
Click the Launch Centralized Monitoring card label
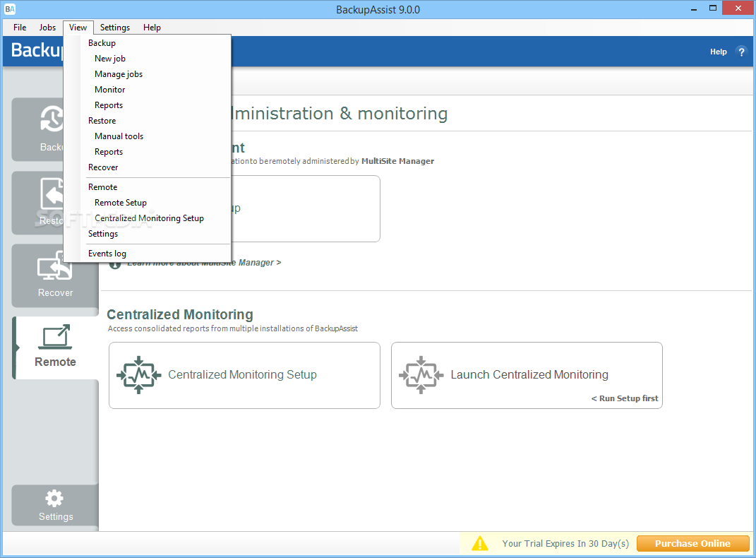529,375
